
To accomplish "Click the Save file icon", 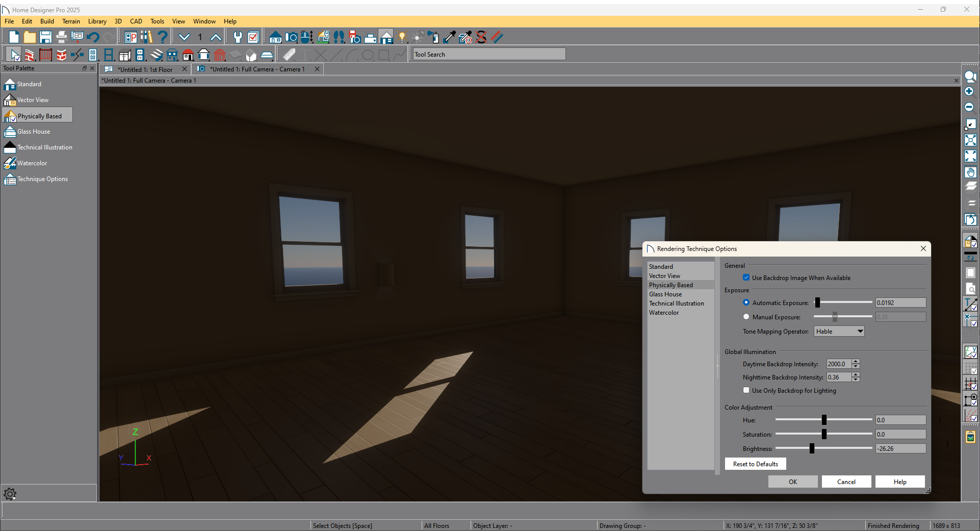I will (45, 37).
